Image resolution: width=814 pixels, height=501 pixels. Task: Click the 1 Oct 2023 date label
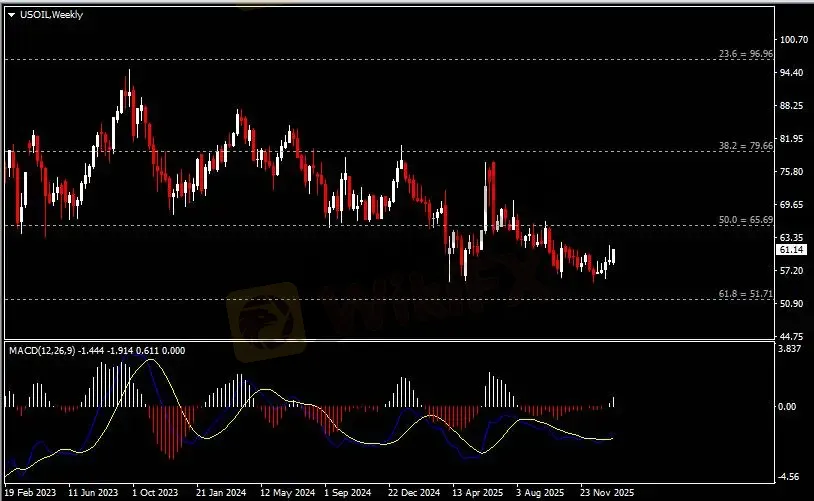tap(154, 493)
